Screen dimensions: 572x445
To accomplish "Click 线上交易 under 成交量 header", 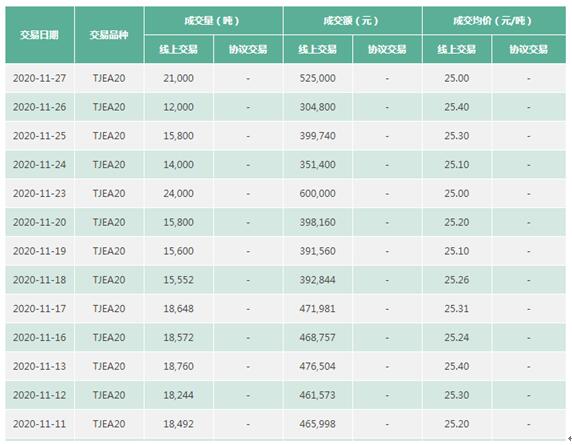I will point(179,49).
